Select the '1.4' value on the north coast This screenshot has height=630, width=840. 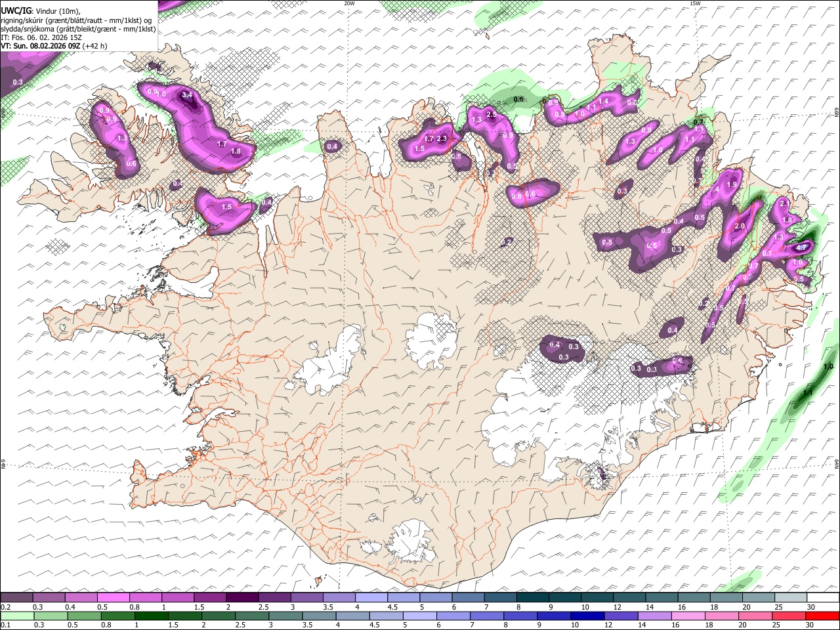pos(604,100)
